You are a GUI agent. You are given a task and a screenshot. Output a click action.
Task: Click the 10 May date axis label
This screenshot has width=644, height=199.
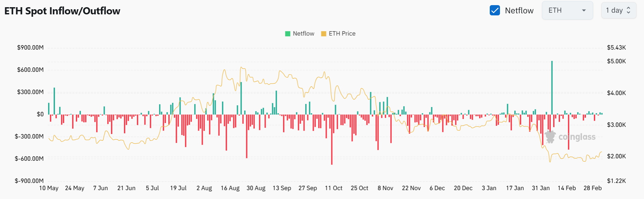49,188
